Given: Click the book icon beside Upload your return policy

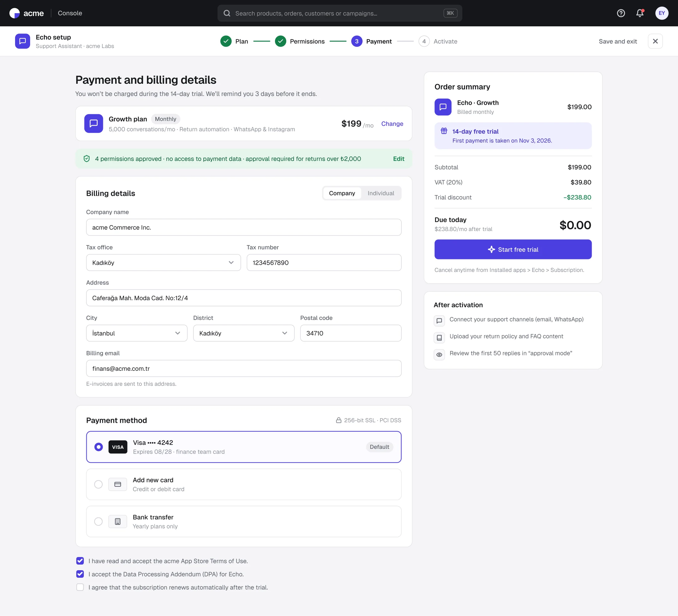Looking at the screenshot, I should 439,337.
